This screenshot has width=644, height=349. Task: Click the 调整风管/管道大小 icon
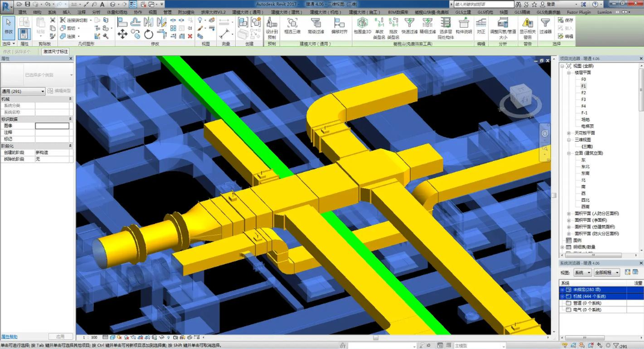tap(503, 24)
